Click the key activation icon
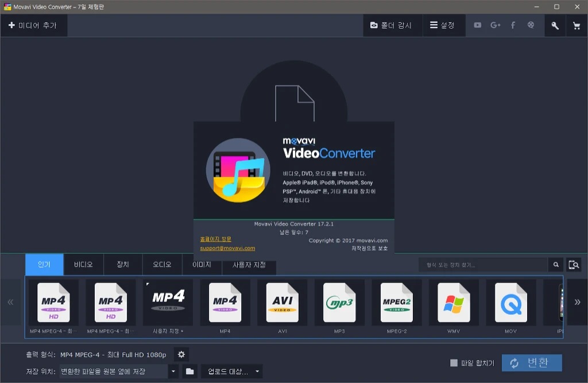588x383 pixels. pos(555,25)
